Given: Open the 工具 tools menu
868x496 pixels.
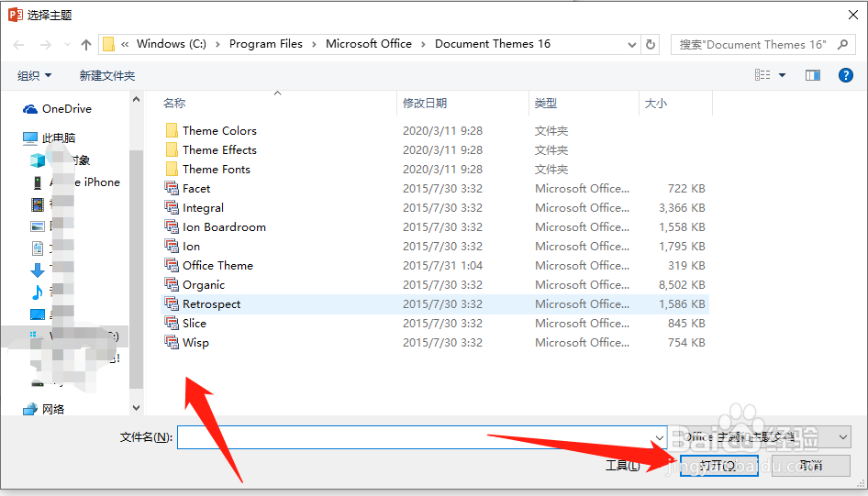Looking at the screenshot, I should click(x=623, y=466).
